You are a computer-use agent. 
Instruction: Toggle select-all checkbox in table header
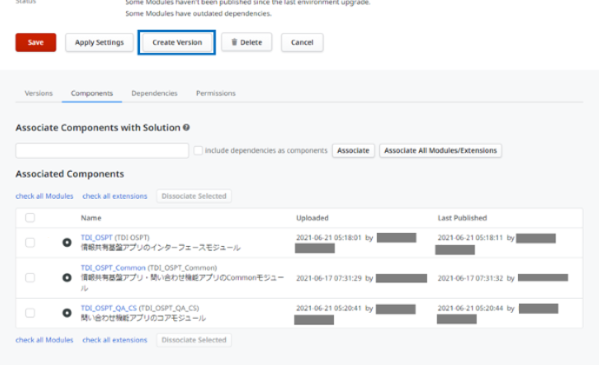point(30,218)
